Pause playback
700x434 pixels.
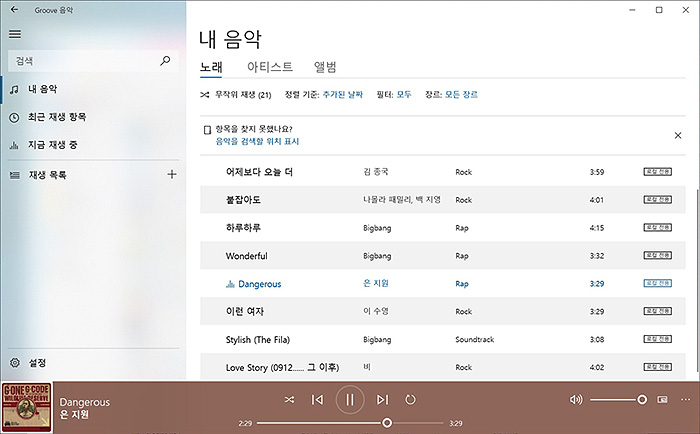pos(350,400)
